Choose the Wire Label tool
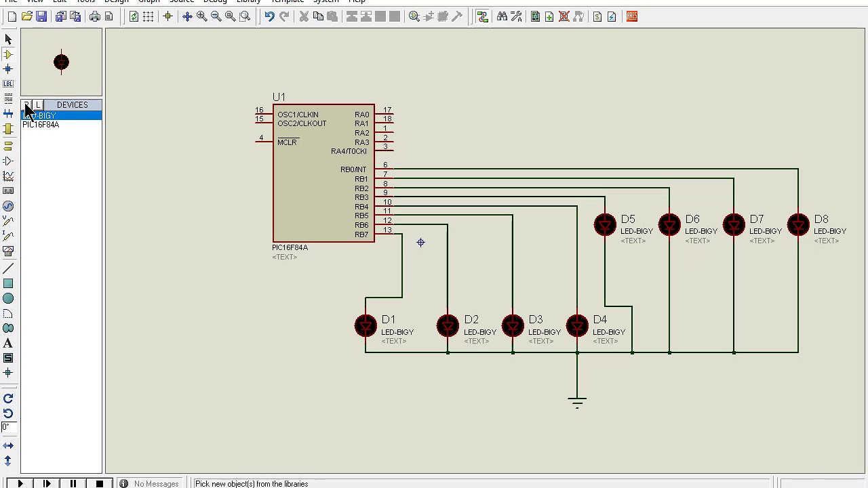 click(8, 84)
